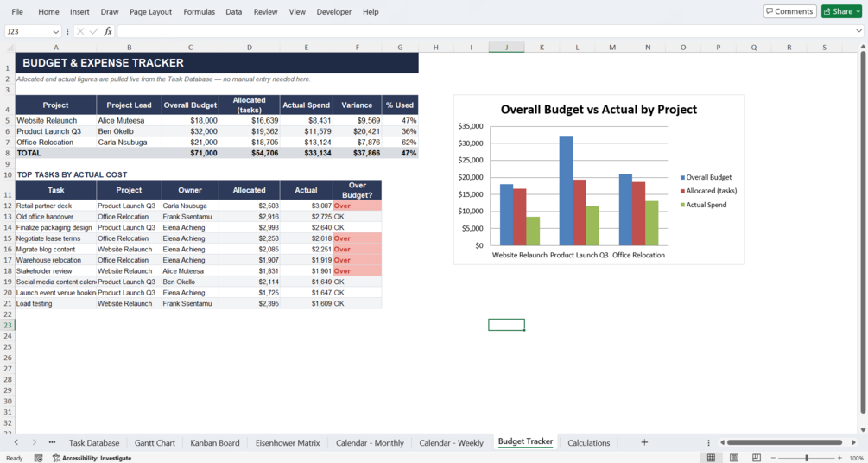This screenshot has width=868, height=463.
Task: Click the zoom in plus button
Action: click(x=839, y=458)
